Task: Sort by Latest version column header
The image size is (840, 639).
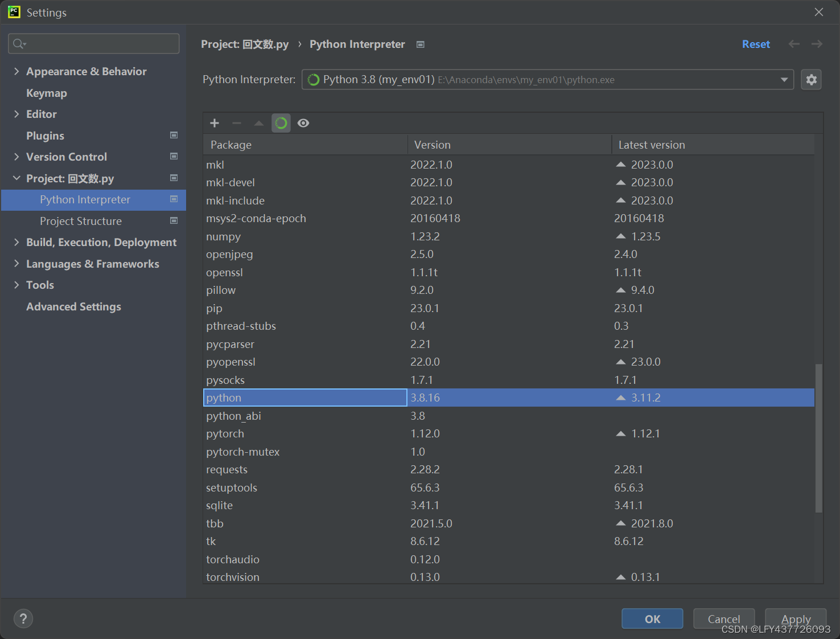Action: (x=713, y=145)
